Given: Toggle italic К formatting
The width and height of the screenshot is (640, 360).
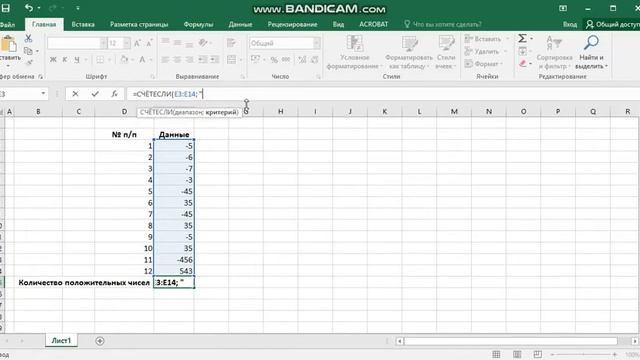Looking at the screenshot, I should point(64,60).
